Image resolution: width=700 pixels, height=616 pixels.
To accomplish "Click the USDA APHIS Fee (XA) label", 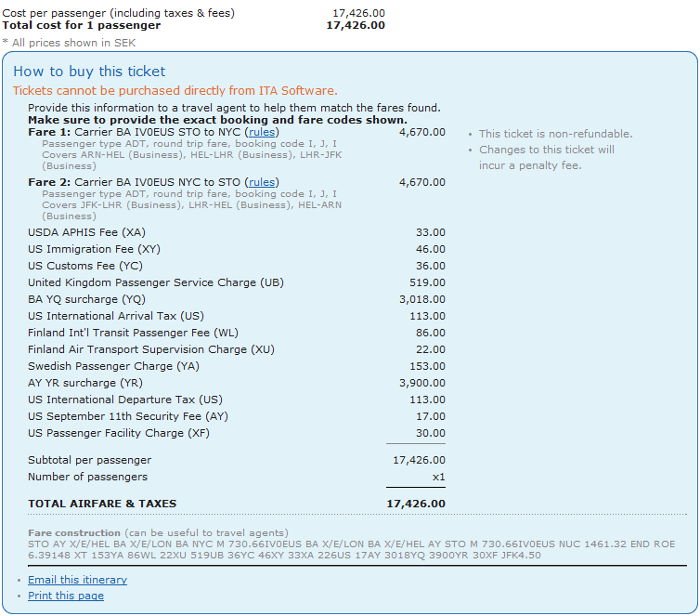I will (x=86, y=233).
